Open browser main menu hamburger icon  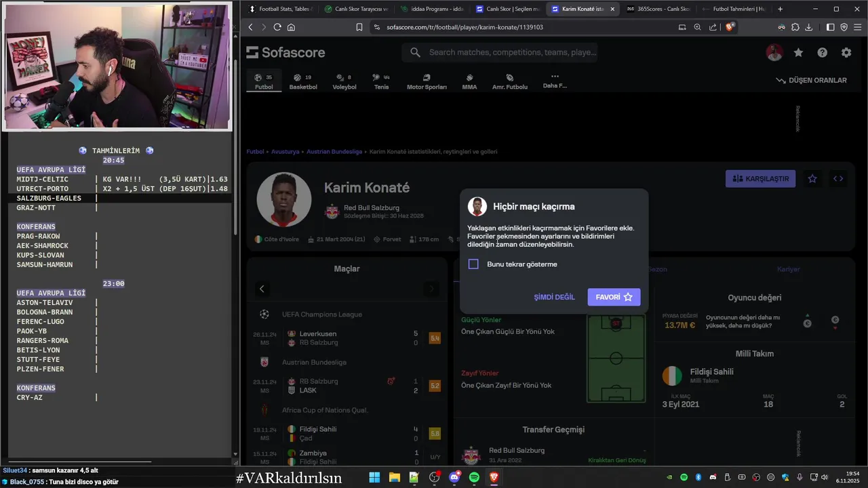[857, 27]
